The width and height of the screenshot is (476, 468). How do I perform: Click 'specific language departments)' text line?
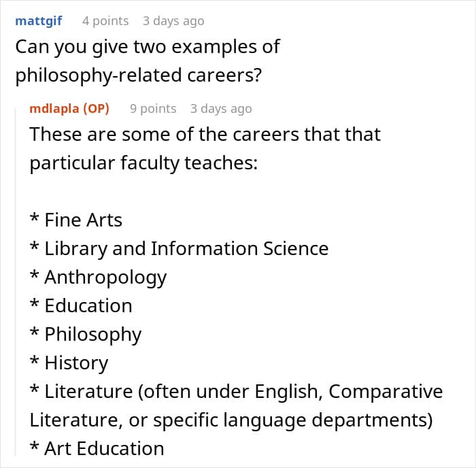231,420
